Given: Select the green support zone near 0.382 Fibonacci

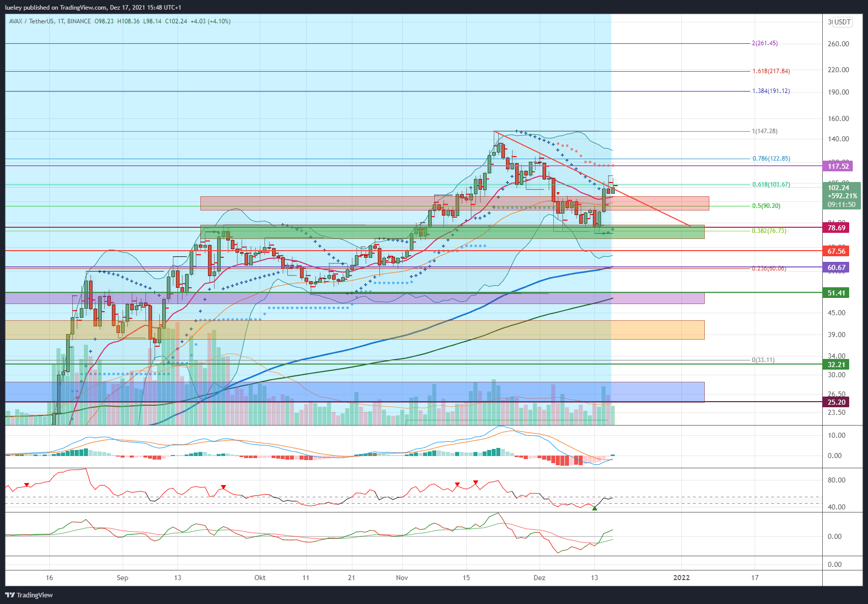Looking at the screenshot, I should click(453, 232).
